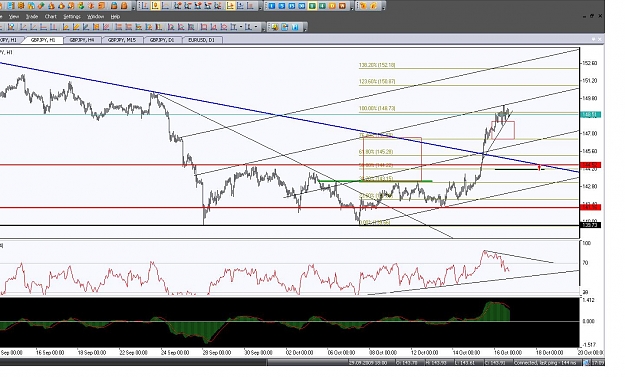Click the network connection icon in status bar

pyautogui.click(x=587, y=363)
